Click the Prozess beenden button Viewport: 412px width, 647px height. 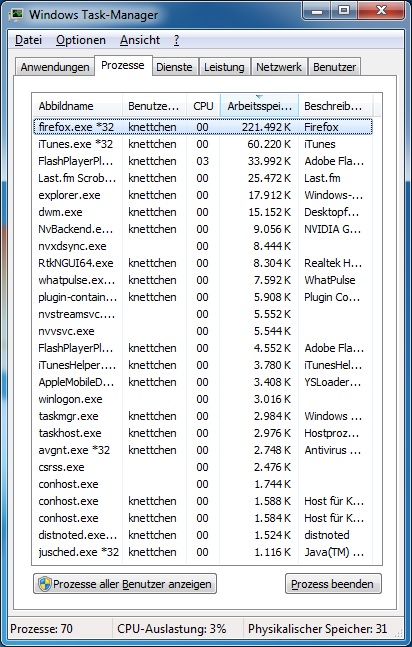333,583
